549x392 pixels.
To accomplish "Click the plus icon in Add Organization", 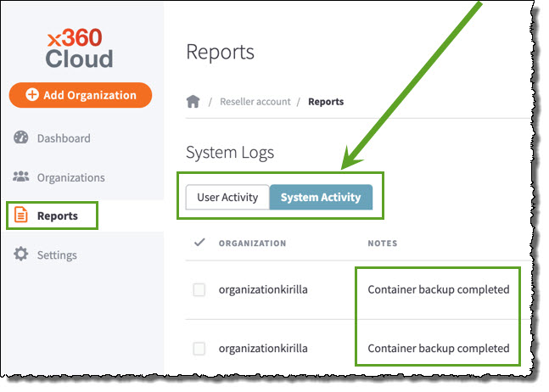I will [32, 94].
